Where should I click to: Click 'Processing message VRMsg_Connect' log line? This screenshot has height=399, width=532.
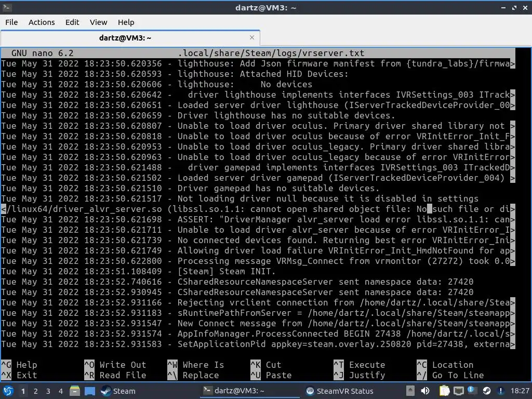pyautogui.click(x=258, y=261)
